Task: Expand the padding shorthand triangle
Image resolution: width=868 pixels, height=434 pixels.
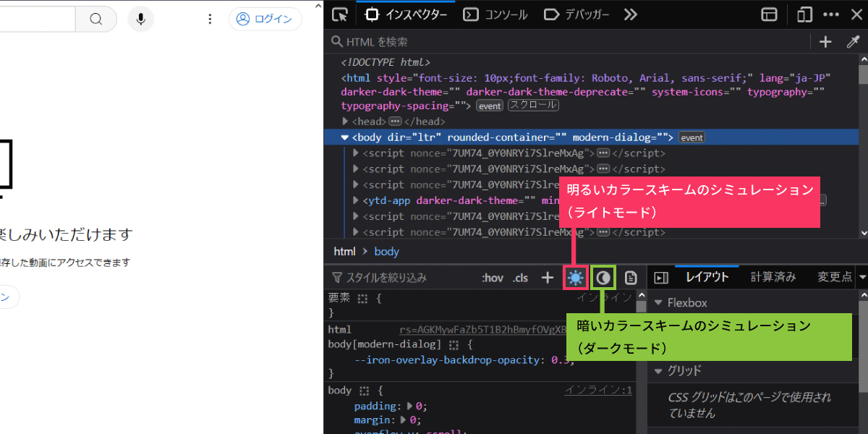Action: click(411, 406)
